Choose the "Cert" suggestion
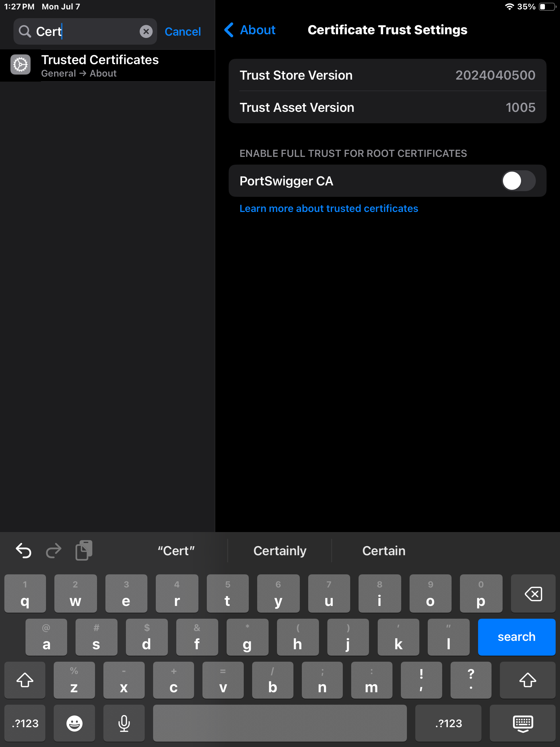 [176, 551]
